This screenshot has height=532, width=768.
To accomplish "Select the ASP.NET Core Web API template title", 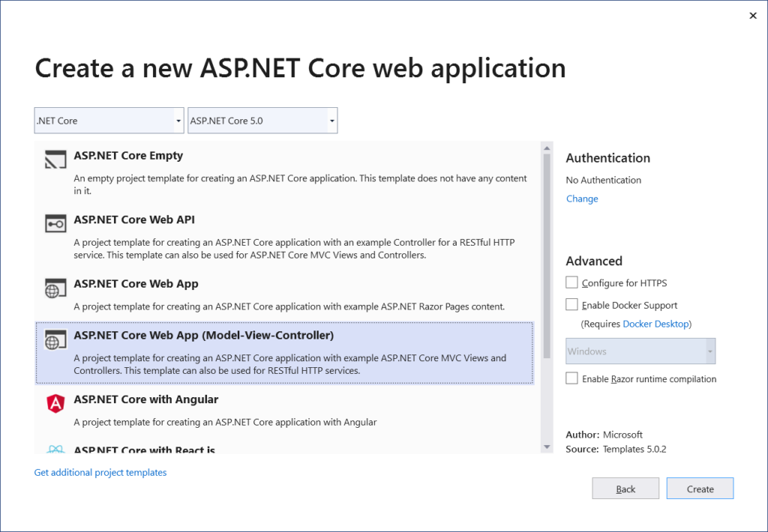I will [x=134, y=220].
